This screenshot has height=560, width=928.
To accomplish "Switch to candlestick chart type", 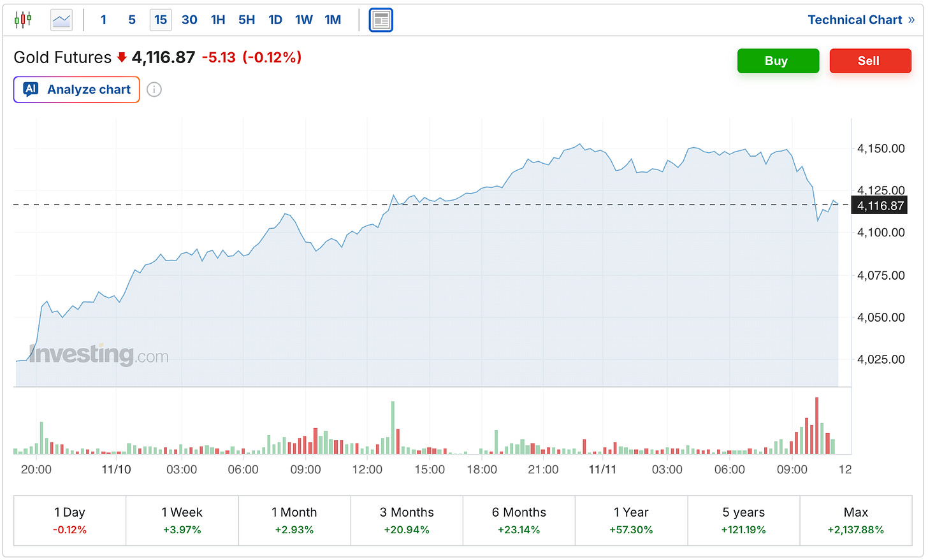I will click(x=23, y=20).
